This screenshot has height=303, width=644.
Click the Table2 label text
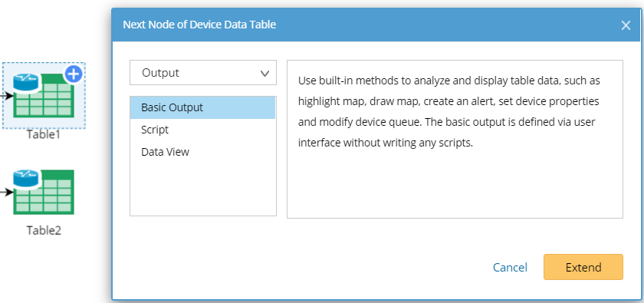pyautogui.click(x=44, y=230)
